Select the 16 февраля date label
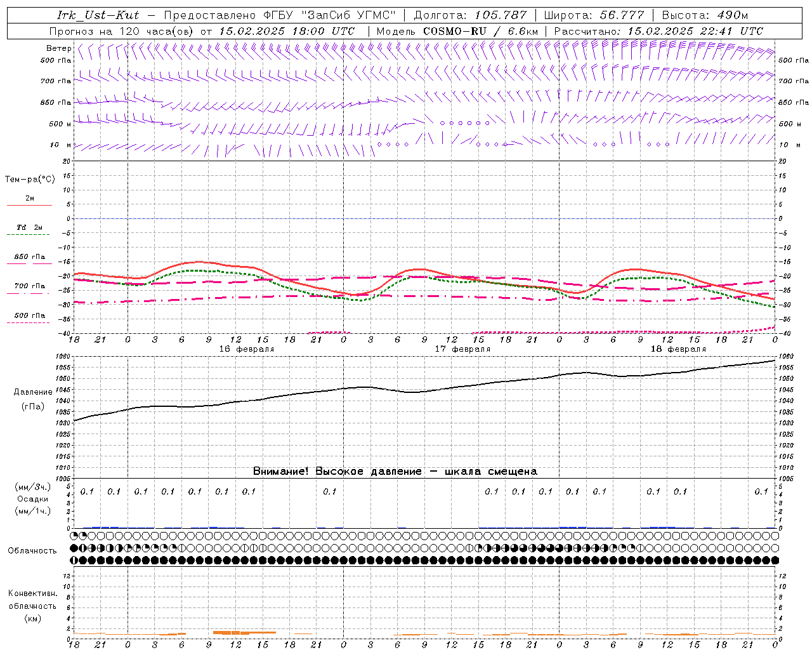The width and height of the screenshot is (812, 650). pyautogui.click(x=247, y=349)
